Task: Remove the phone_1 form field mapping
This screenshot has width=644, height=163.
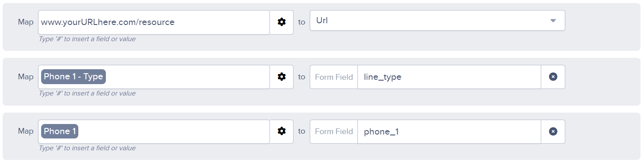Action: (553, 131)
